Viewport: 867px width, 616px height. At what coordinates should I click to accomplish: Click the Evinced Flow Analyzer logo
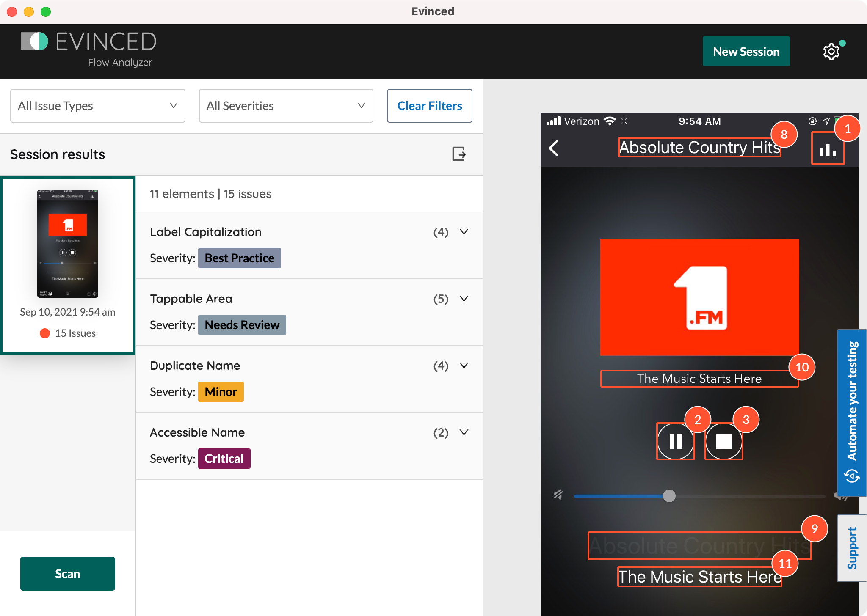89,49
